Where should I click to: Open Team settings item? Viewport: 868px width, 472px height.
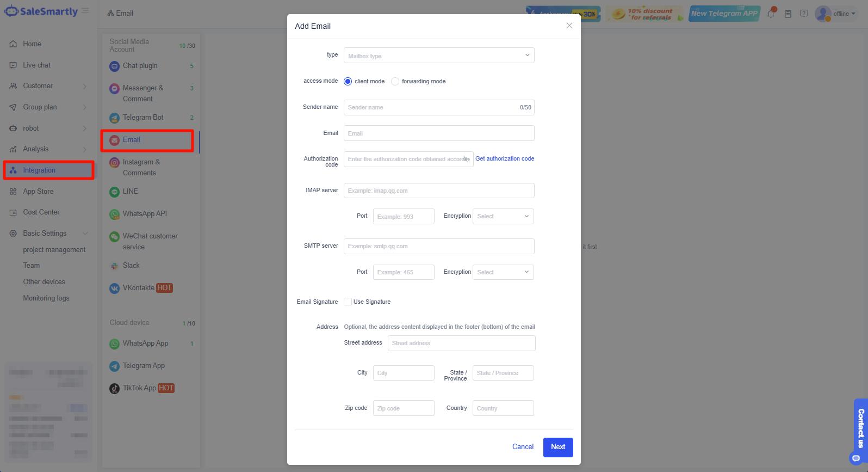[32, 266]
